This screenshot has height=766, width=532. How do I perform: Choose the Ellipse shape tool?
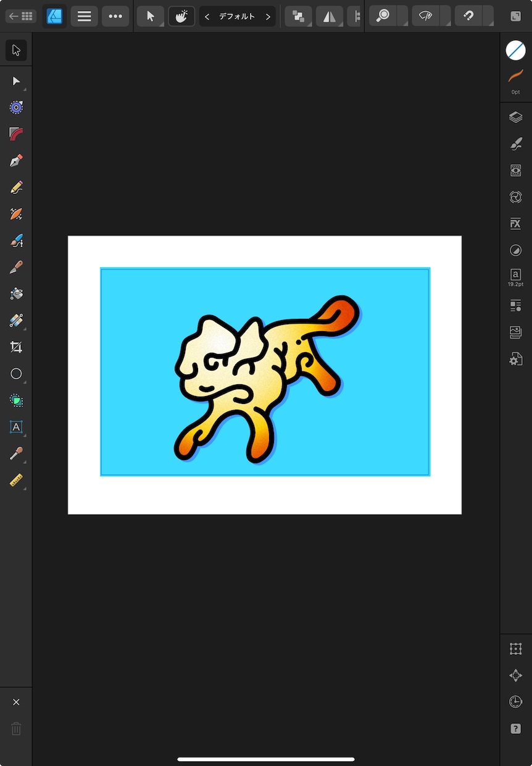tap(16, 374)
